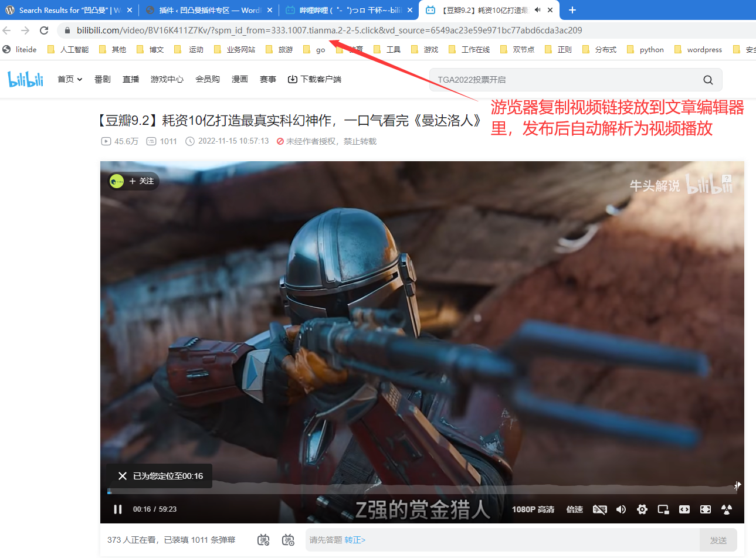Image resolution: width=756 pixels, height=558 pixels.
Task: Open the python bookmark folder
Action: click(x=646, y=50)
